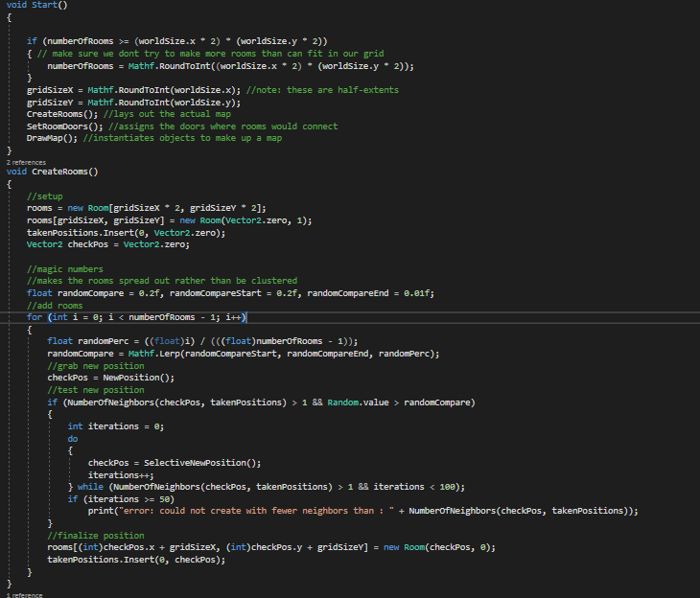Viewport: 700px width, 598px height.
Task: Click the "if (numberOfRooms >=" condition line
Action: [176, 41]
